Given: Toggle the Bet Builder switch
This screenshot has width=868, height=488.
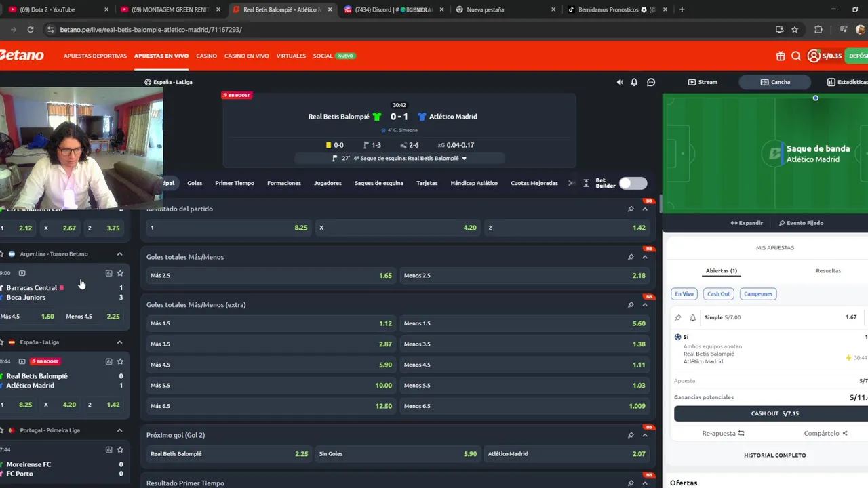Looking at the screenshot, I should (633, 183).
